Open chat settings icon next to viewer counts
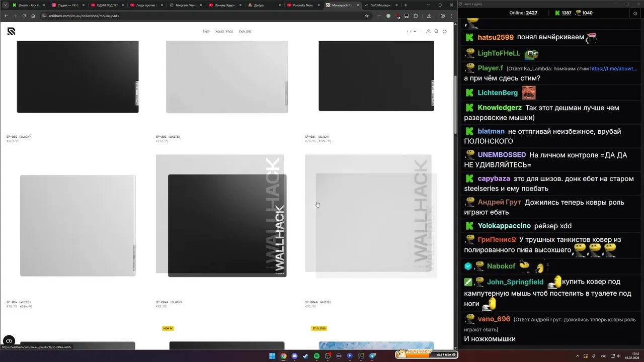 (635, 13)
